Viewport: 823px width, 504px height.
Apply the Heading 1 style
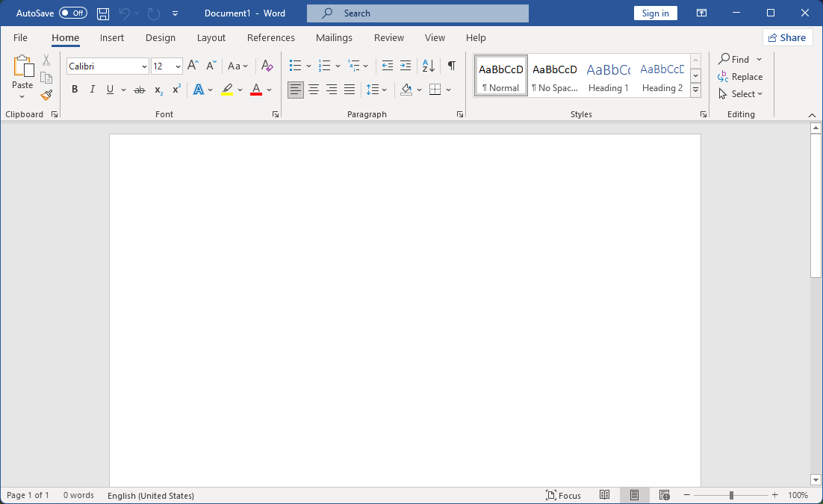(x=609, y=75)
